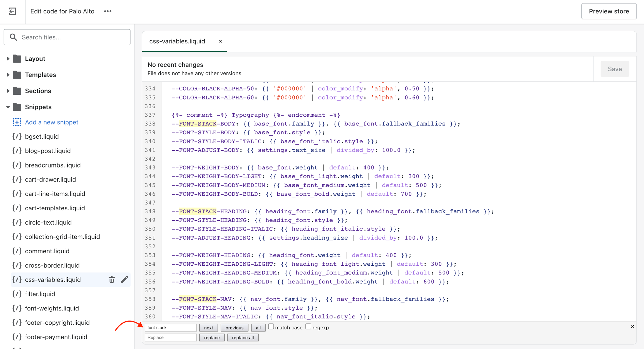Click the delete trash icon for css-variables.liquid
The width and height of the screenshot is (644, 349).
point(112,280)
